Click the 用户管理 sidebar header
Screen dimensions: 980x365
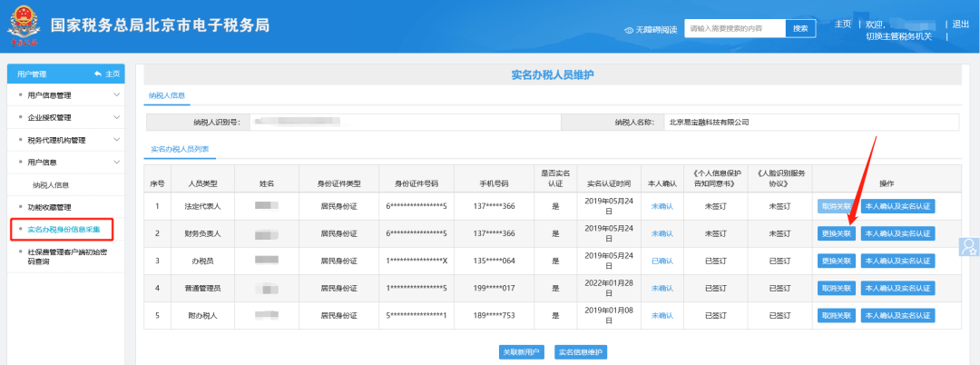[x=32, y=74]
